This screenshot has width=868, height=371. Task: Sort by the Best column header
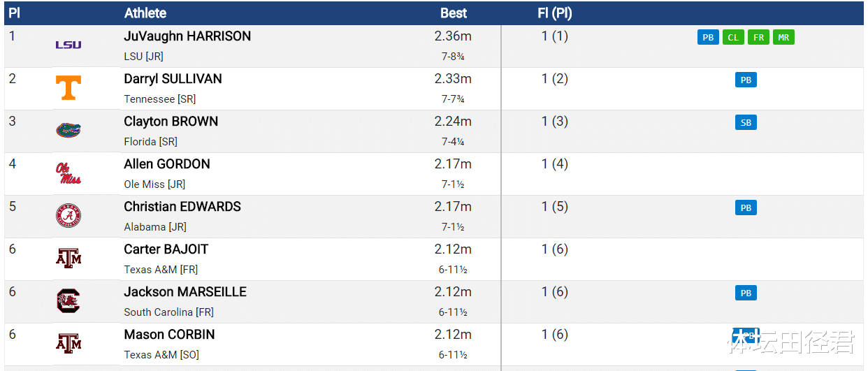[x=454, y=13]
